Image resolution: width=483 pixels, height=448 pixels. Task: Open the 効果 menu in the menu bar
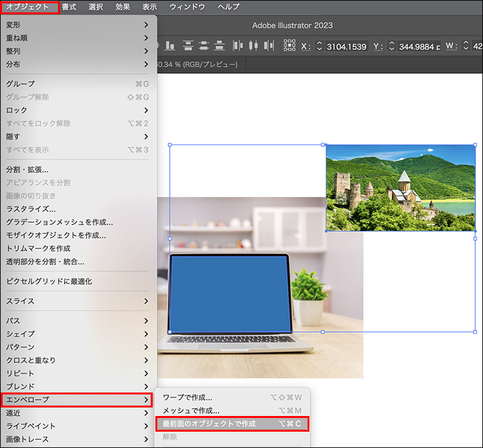122,7
